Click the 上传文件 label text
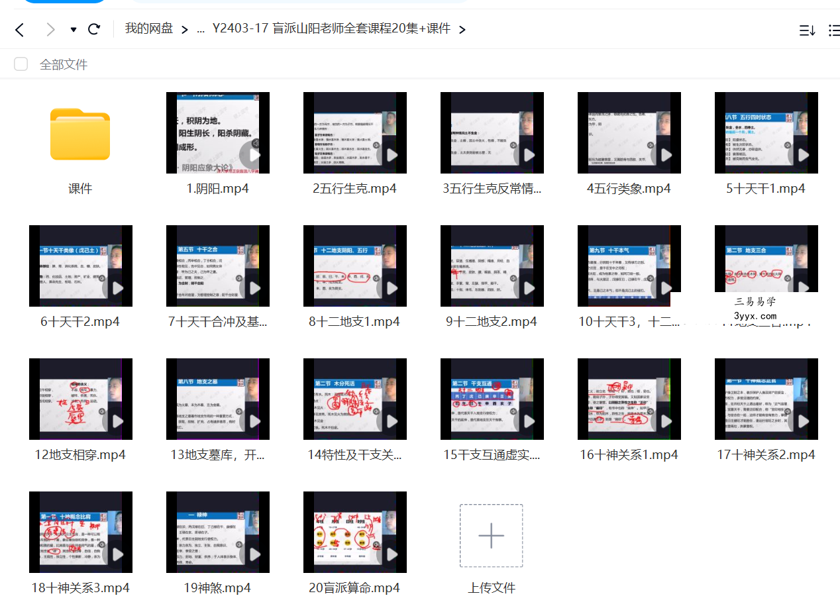The image size is (840, 616). point(492,588)
